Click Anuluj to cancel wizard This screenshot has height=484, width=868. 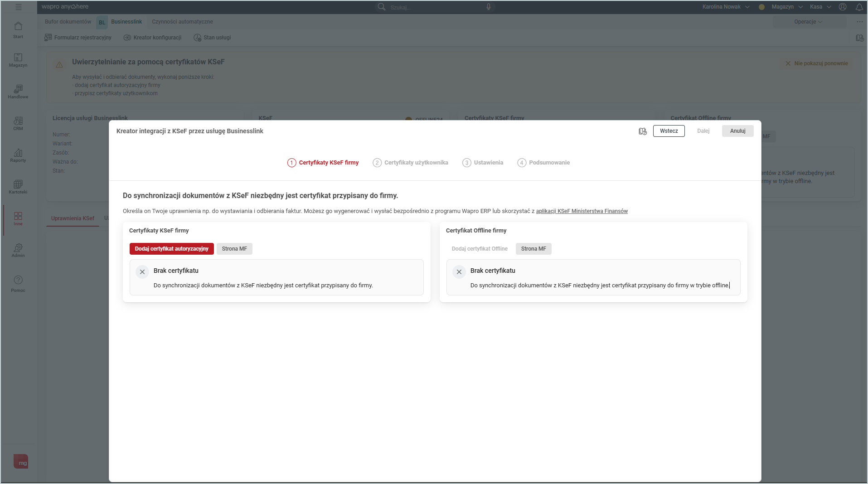click(738, 131)
